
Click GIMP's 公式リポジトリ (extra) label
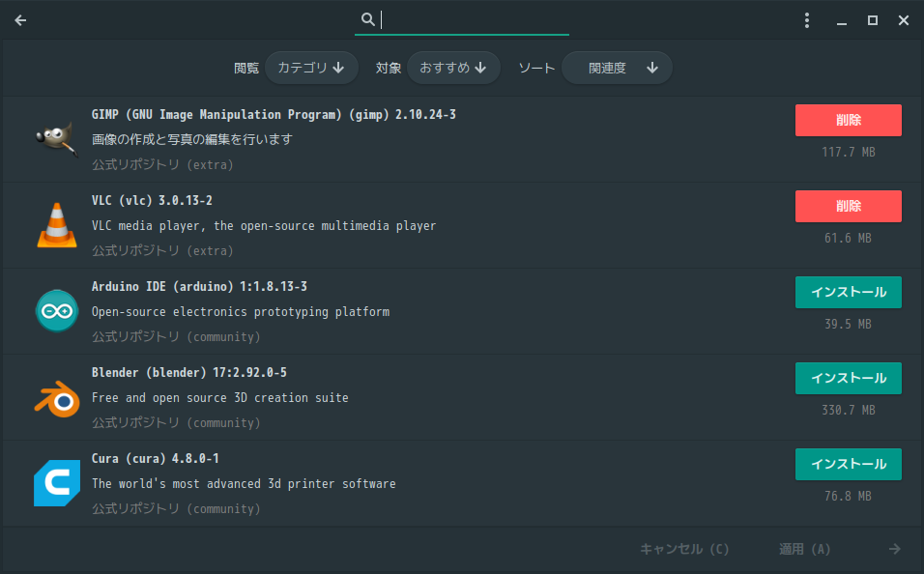coord(162,165)
